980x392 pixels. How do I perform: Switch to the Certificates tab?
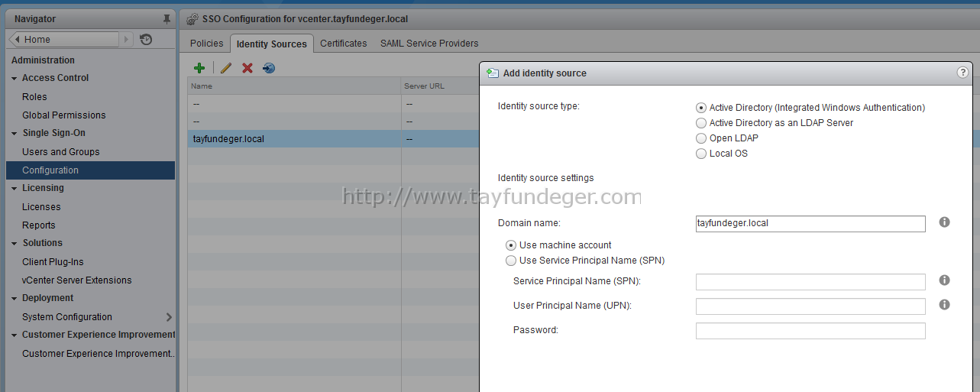(344, 44)
